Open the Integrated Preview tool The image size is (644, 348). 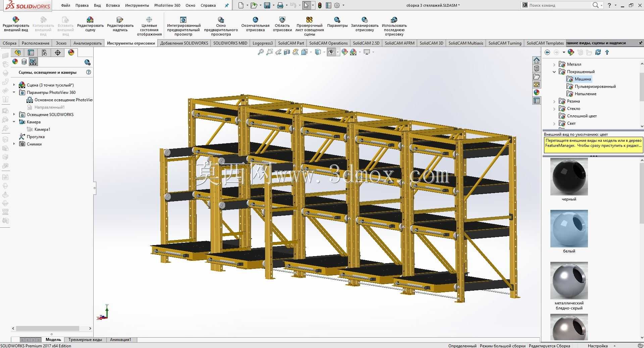183,20
